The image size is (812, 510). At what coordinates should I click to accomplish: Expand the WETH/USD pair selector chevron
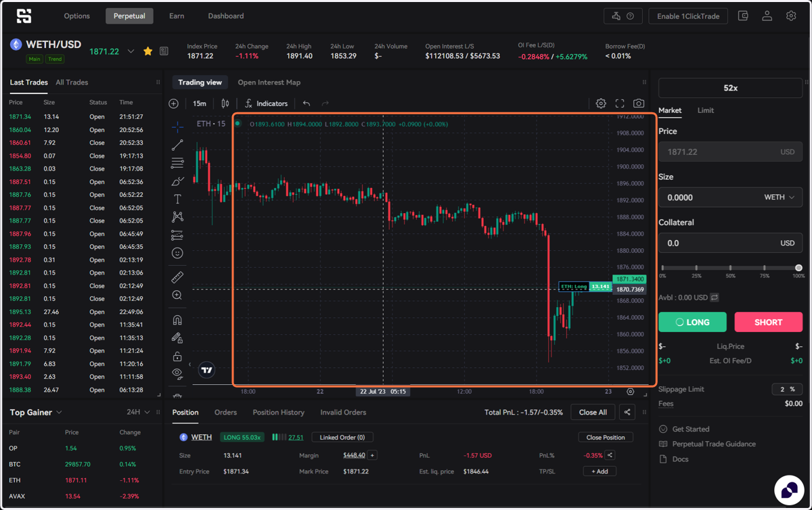(x=131, y=51)
